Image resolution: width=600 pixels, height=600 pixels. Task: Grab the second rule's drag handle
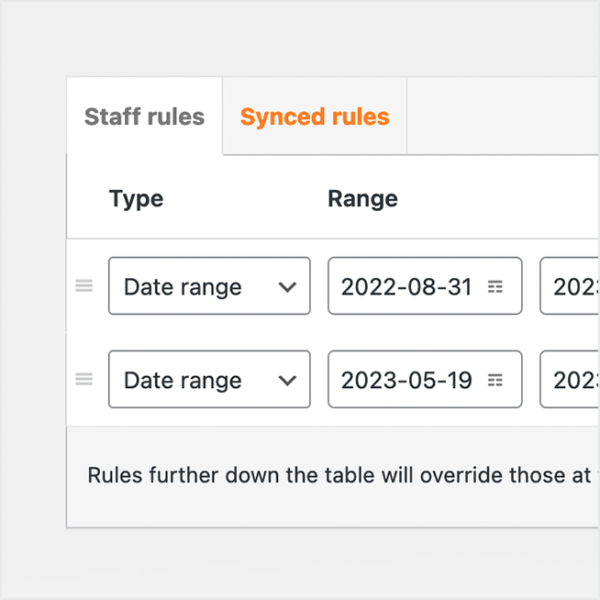click(84, 379)
